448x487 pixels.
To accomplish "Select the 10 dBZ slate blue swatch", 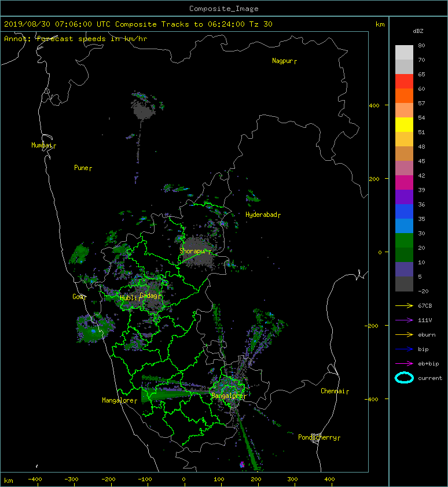I will point(404,269).
